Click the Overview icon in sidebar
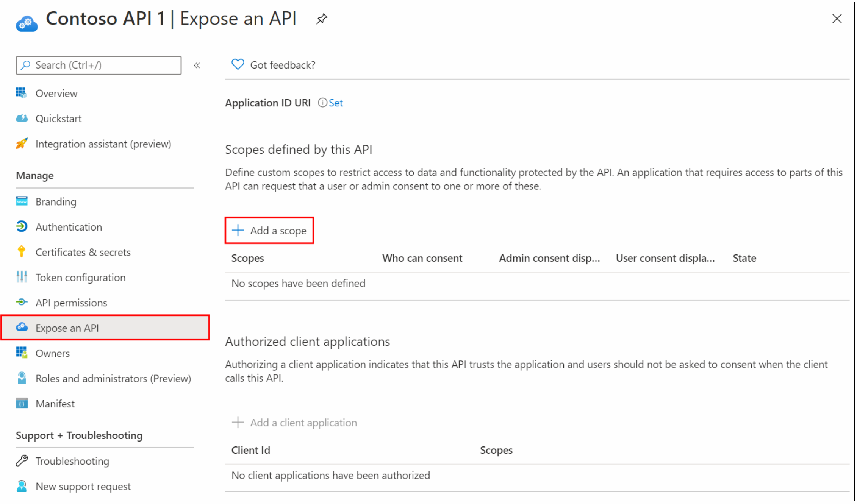This screenshot has width=857, height=504. coord(24,92)
